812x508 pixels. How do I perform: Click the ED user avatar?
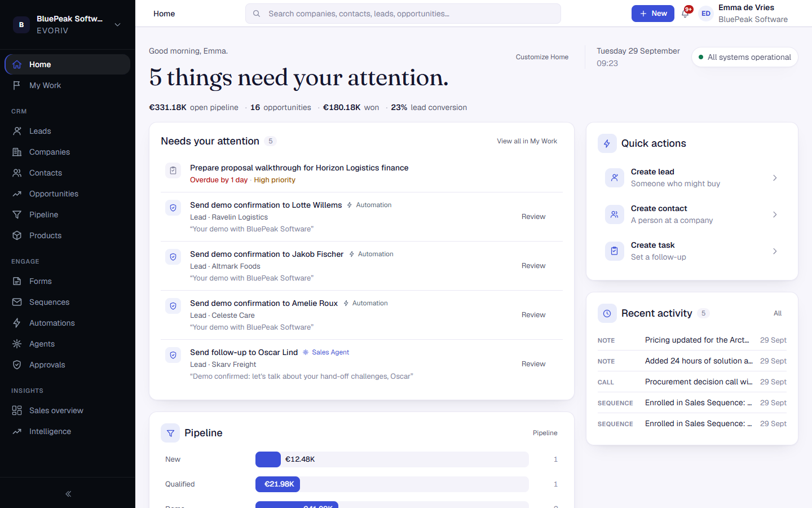706,14
